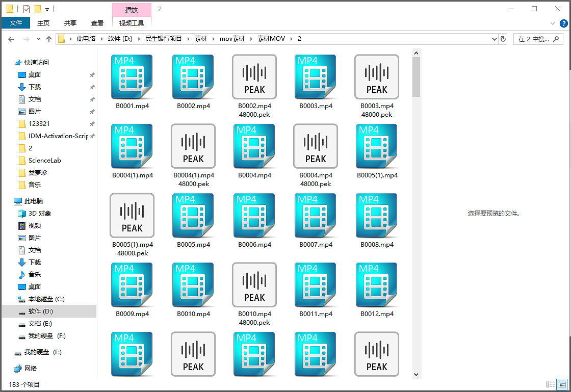Select the B0003.mp4 video file icon
571x392 pixels.
pyautogui.click(x=316, y=77)
